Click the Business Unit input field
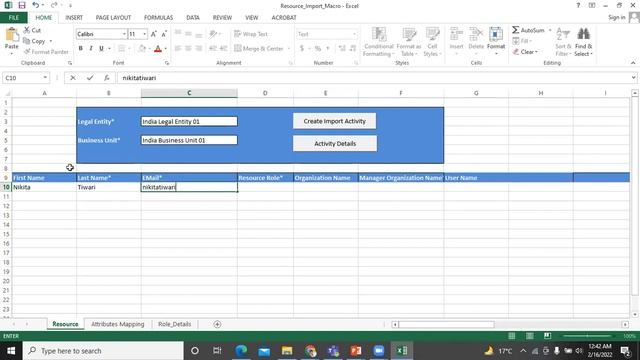The height and width of the screenshot is (360, 640). [189, 140]
